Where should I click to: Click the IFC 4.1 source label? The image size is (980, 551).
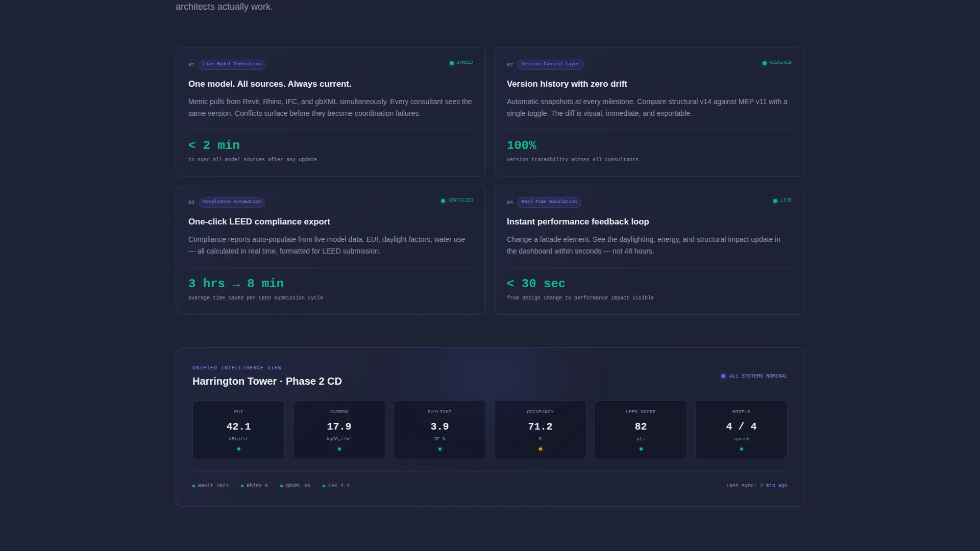coord(336,486)
